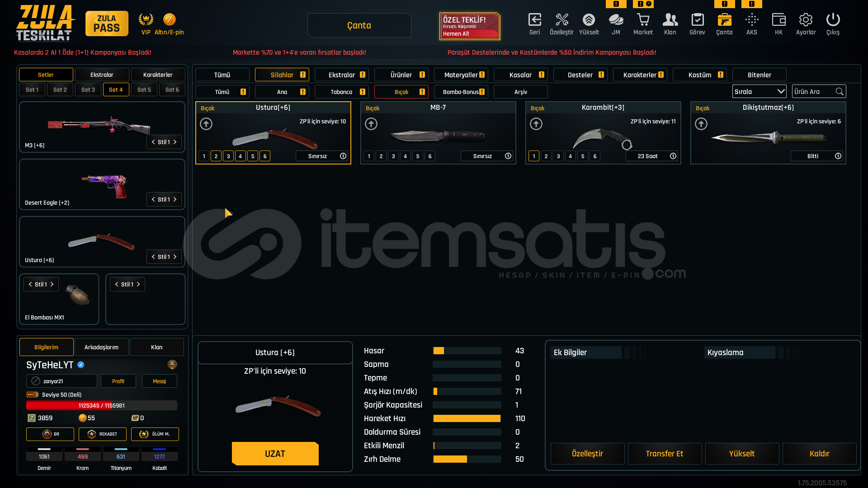Click the Altın/E-pin gold coin icon
Screen dimensions: 868x488
point(169,19)
